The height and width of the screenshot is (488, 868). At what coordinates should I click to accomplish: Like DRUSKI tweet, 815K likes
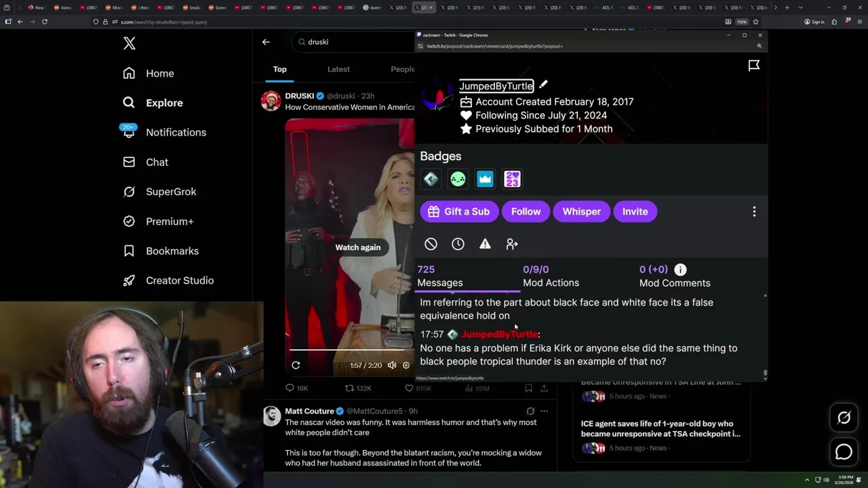click(418, 388)
